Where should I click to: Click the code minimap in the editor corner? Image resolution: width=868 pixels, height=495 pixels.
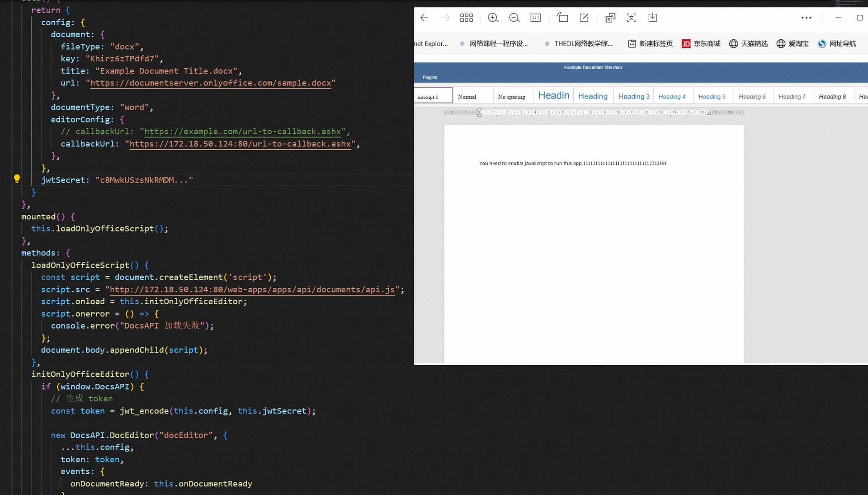click(849, 3)
